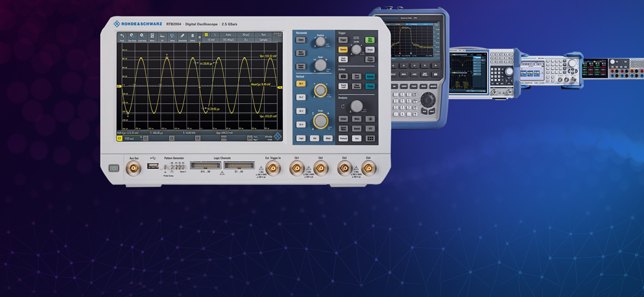Click the Horizontal Position knob
The width and height of the screenshot is (644, 297).
coord(321,42)
